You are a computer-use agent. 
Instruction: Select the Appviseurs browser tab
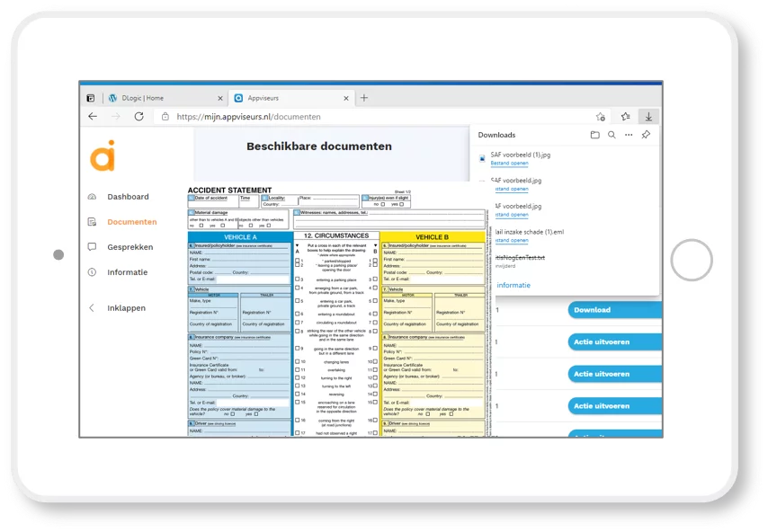click(x=291, y=98)
